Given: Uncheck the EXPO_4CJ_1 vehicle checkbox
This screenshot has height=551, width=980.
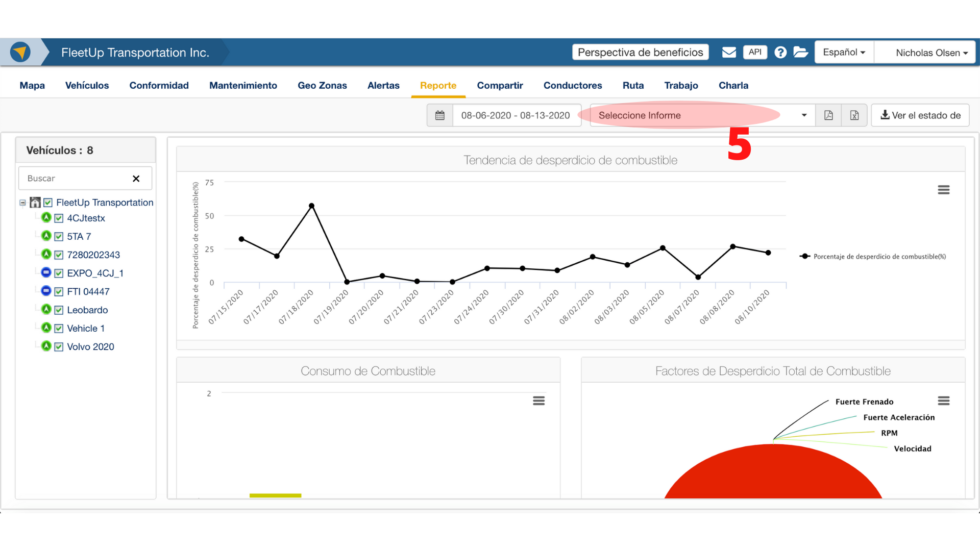Looking at the screenshot, I should click(x=59, y=273).
